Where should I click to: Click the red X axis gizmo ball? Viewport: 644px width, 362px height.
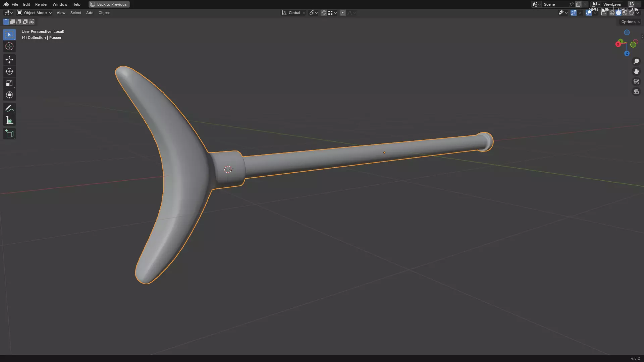click(618, 44)
